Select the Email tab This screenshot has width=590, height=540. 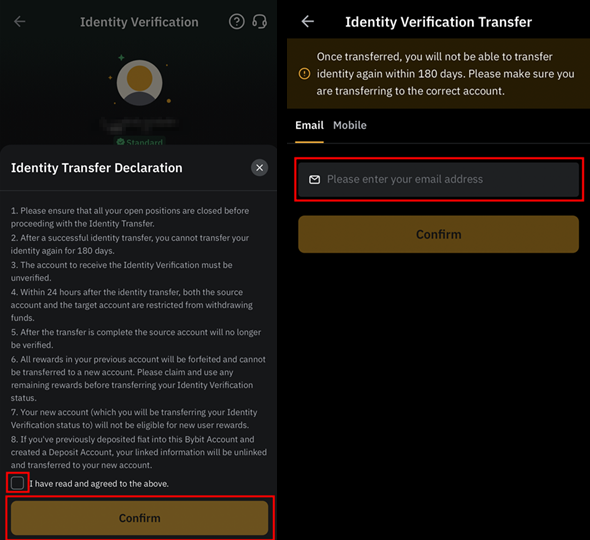(309, 125)
